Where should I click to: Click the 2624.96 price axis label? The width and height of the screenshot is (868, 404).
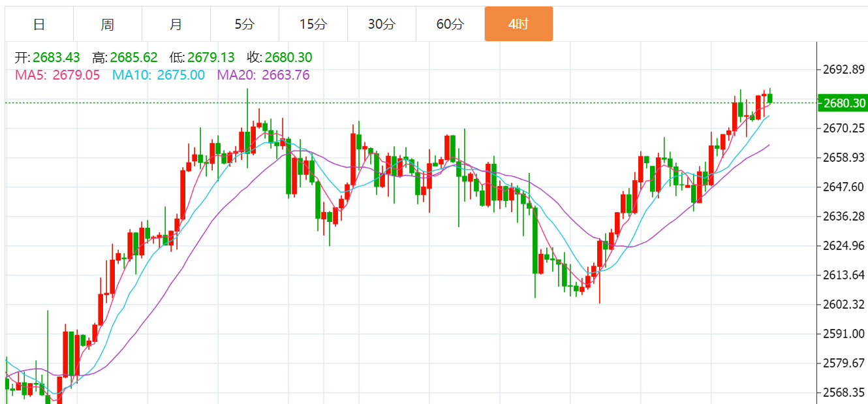[x=844, y=246]
